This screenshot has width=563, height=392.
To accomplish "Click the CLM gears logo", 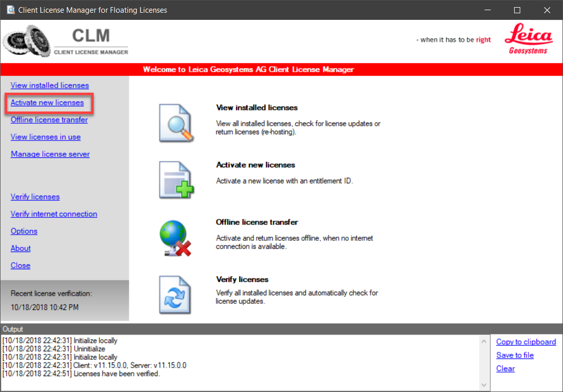I will coord(27,41).
